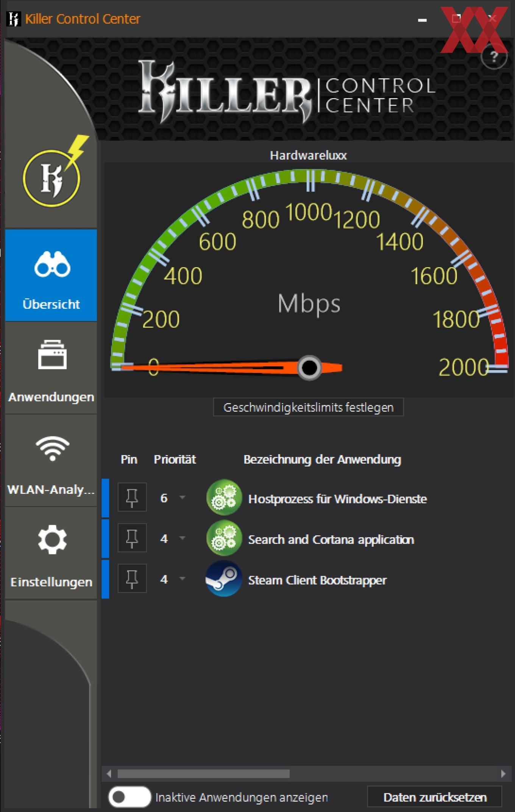This screenshot has height=812, width=515.
Task: Click Killer title bar app icon
Action: coord(14,19)
